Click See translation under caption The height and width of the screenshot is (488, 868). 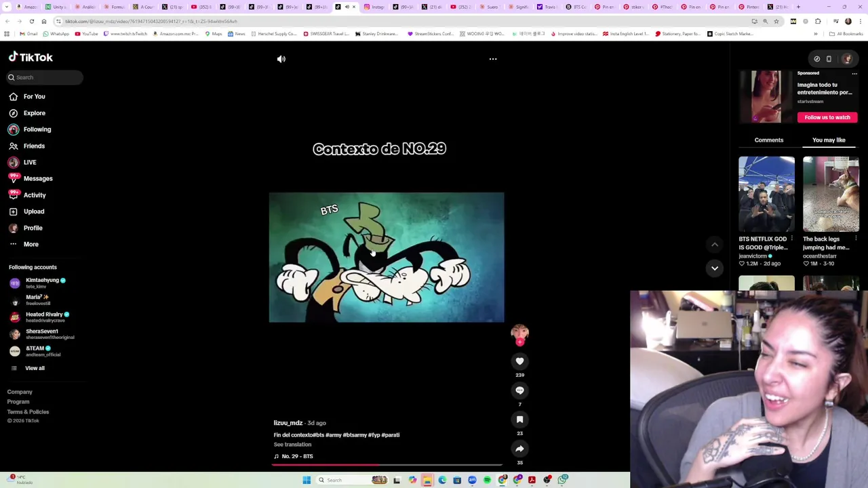pyautogui.click(x=292, y=445)
